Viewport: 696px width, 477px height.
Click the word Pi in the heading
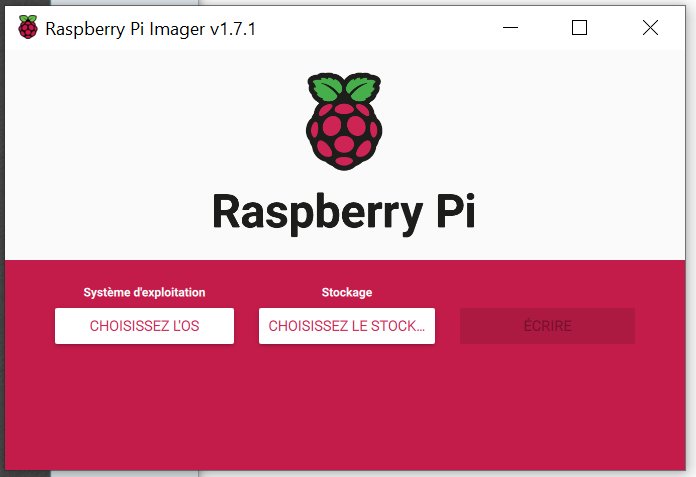[456, 211]
